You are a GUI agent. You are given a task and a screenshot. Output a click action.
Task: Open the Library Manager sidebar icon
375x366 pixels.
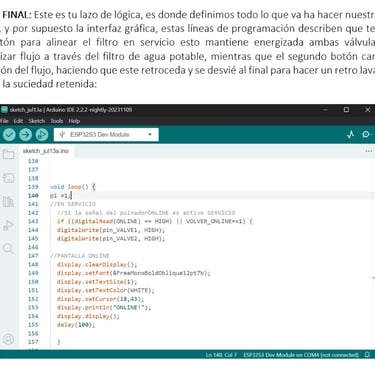tap(8, 201)
